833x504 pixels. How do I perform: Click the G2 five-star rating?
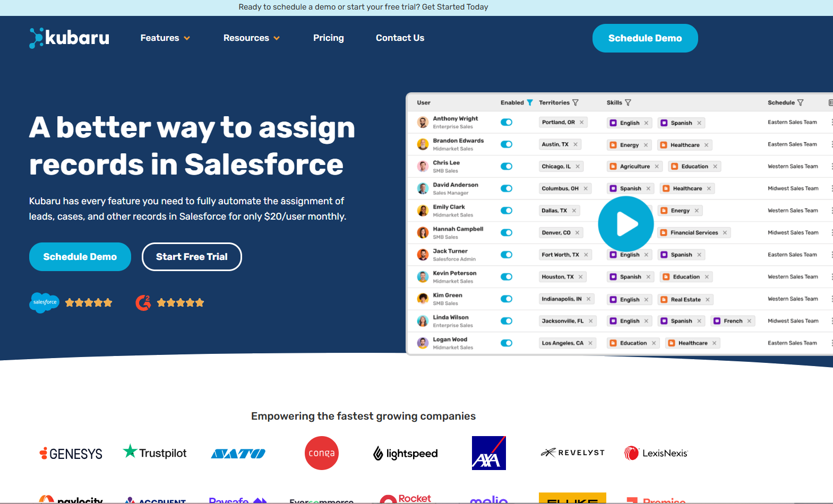pyautogui.click(x=181, y=302)
